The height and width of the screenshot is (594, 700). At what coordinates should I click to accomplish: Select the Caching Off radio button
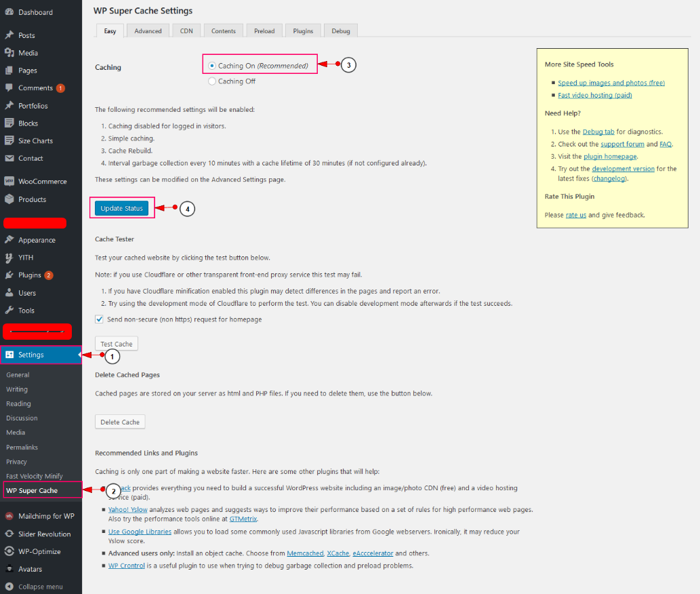click(212, 81)
